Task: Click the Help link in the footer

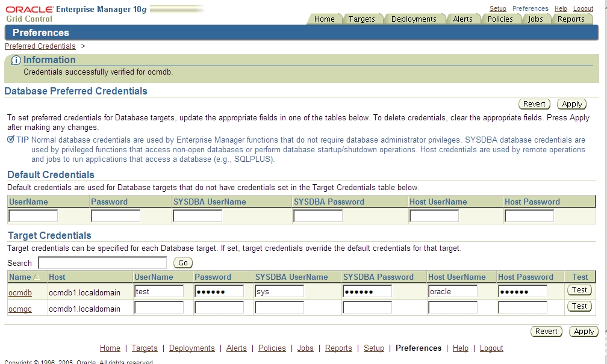Action: coord(460,348)
